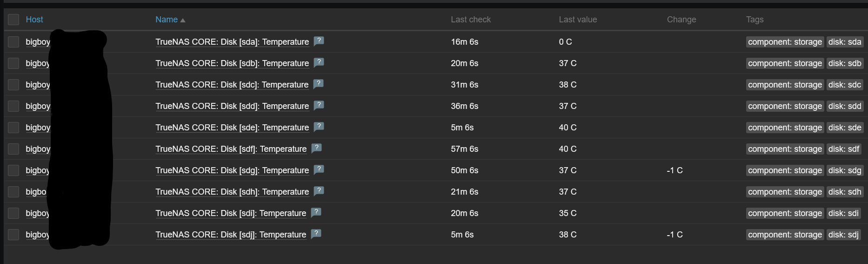
Task: Click help icon next to sdc Temperature
Action: [x=318, y=84]
